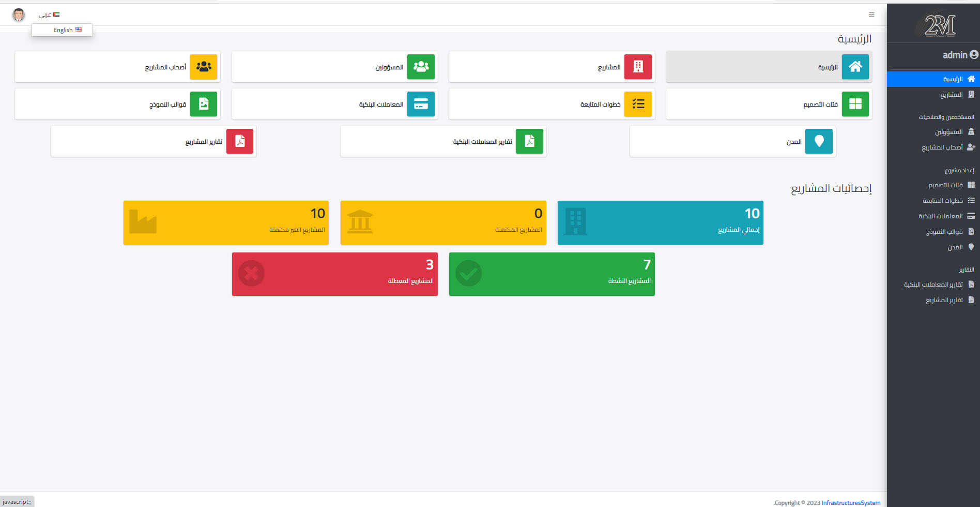
Task: Click the red Projects building icon tile
Action: pos(638,67)
